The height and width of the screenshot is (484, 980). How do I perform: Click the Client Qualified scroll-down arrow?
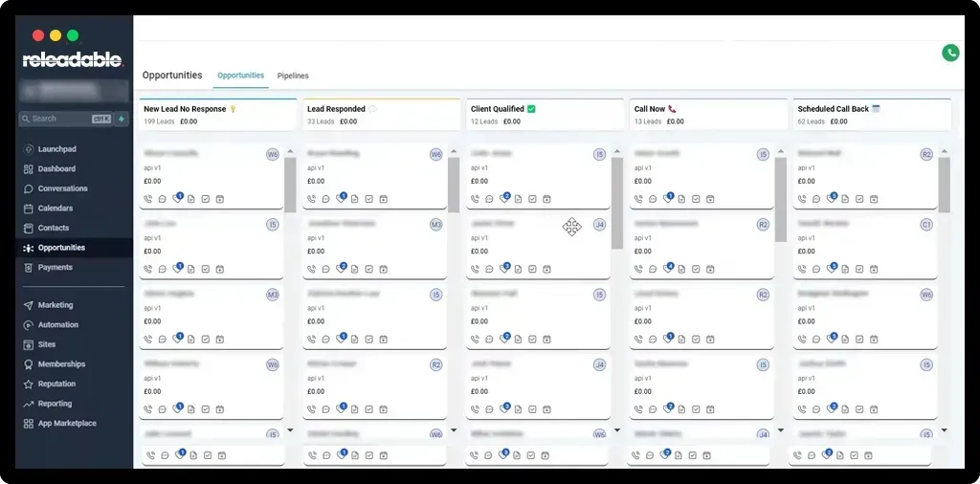617,430
